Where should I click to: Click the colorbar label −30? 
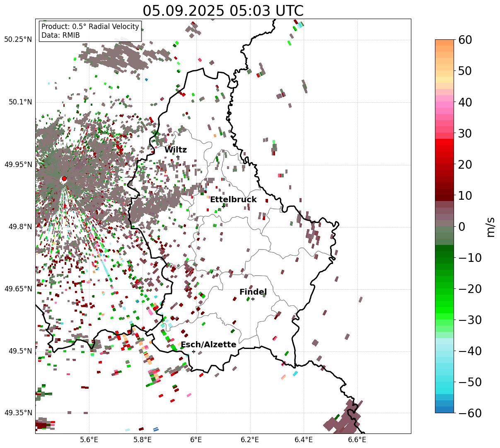(469, 320)
